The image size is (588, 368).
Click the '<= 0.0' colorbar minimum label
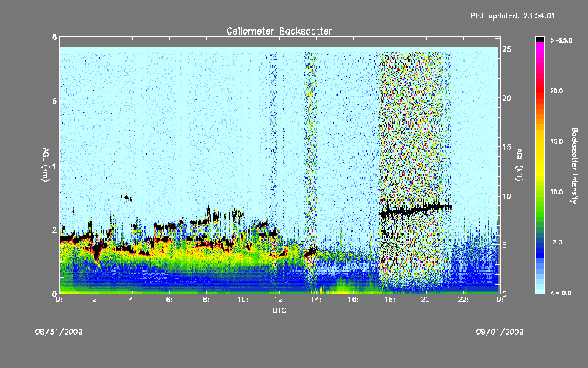click(x=561, y=293)
